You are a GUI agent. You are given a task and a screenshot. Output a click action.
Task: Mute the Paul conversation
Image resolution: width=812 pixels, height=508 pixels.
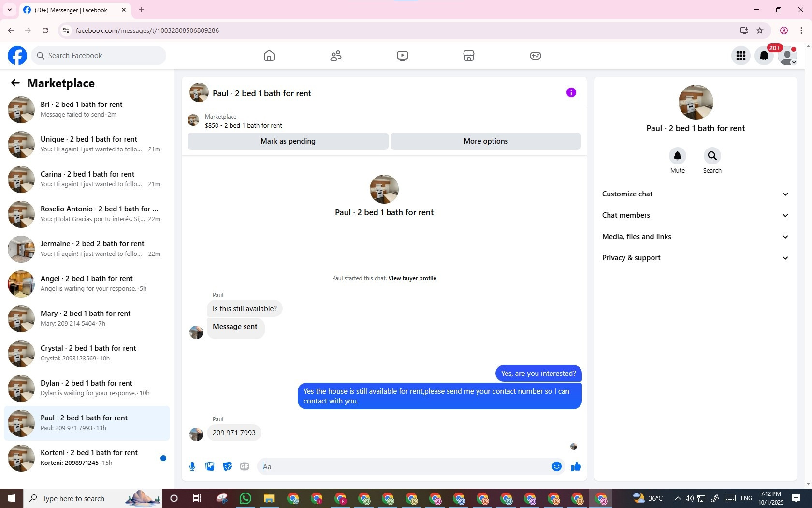678,156
